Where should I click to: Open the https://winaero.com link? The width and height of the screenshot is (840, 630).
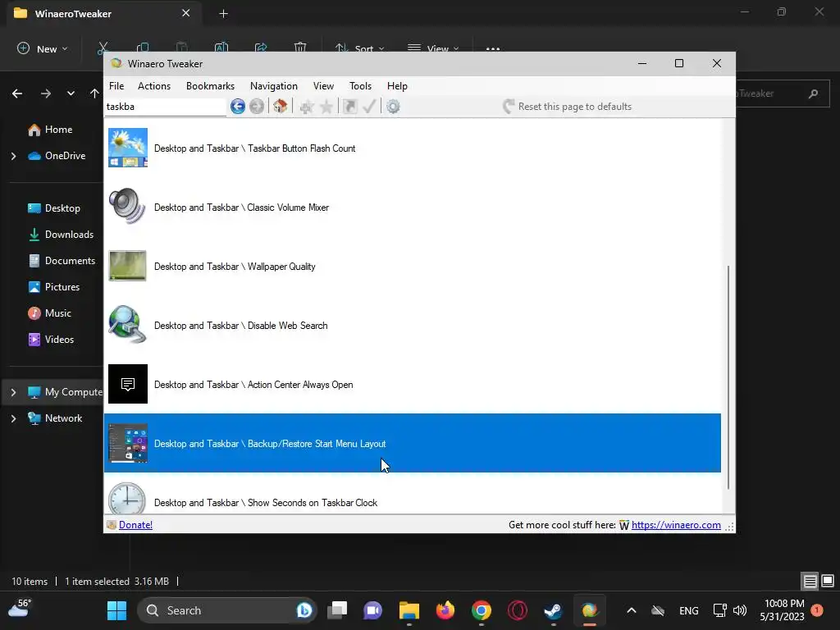(676, 525)
